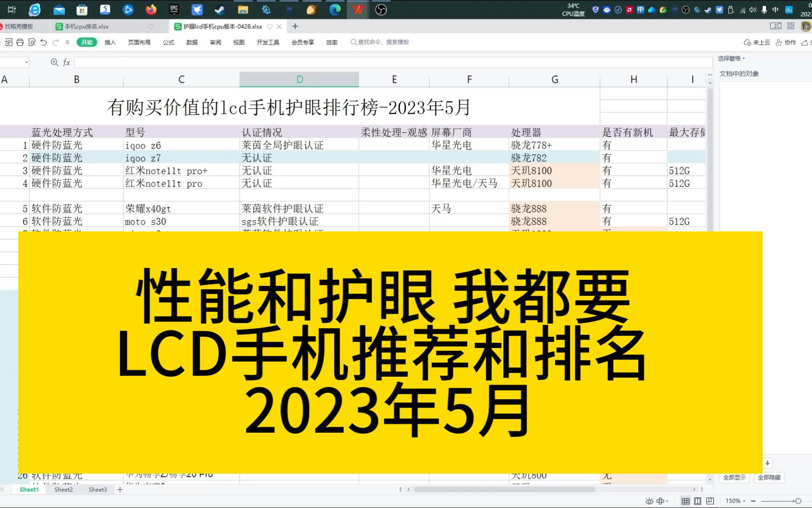Click the Print Preview icon
This screenshot has height=508, width=812.
pyautogui.click(x=32, y=42)
